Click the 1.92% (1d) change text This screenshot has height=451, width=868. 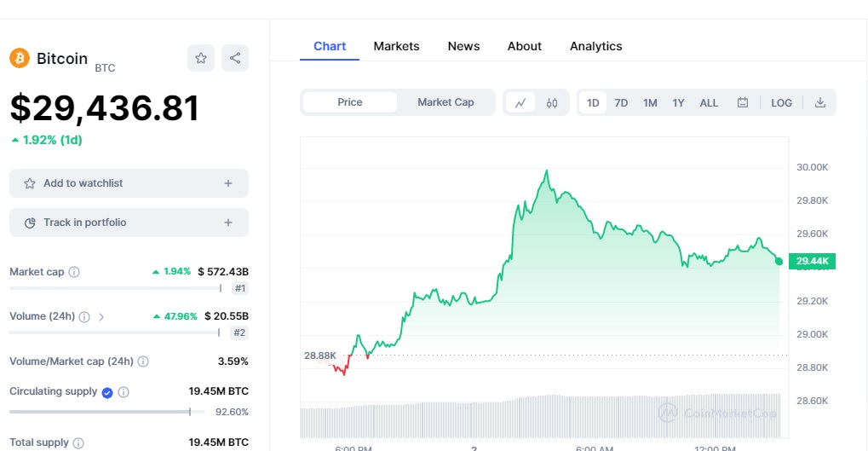coord(47,140)
